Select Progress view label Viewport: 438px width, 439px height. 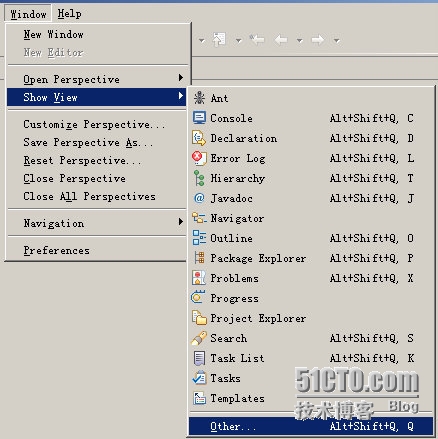(x=234, y=298)
